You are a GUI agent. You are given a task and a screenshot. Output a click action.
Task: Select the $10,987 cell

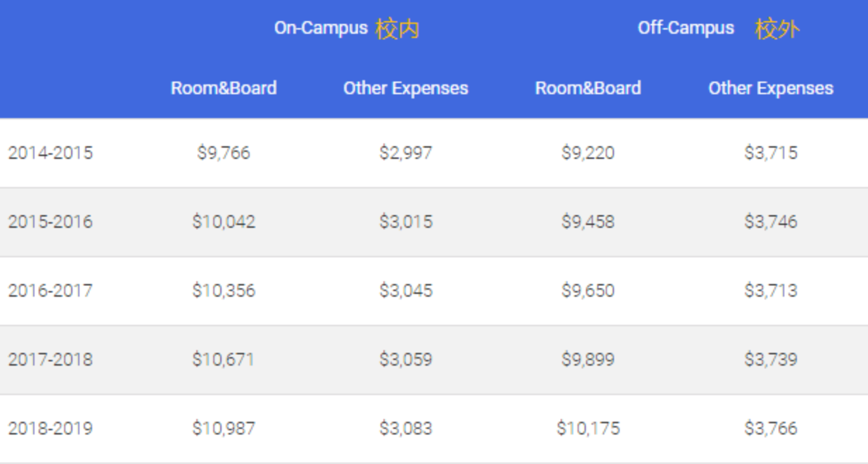[224, 429]
